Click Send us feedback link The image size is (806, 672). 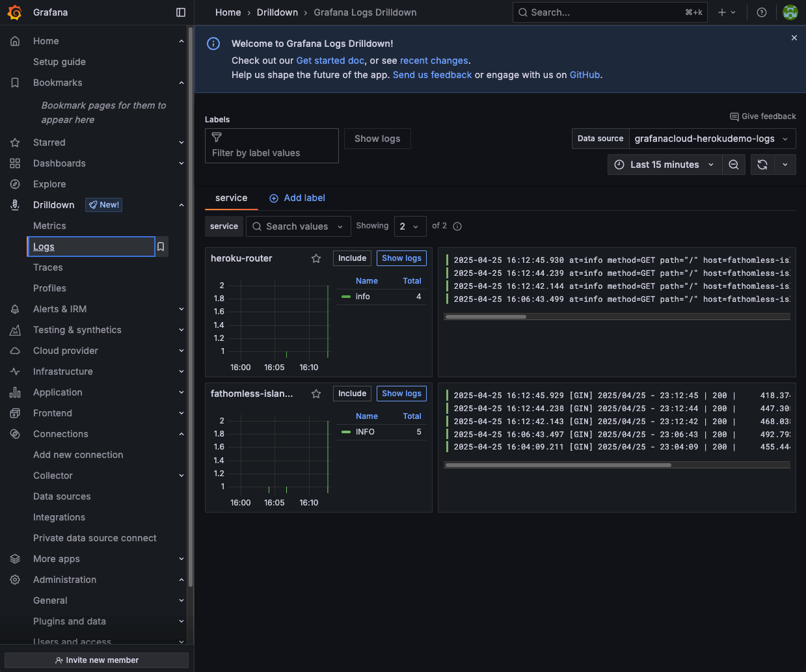coord(433,75)
